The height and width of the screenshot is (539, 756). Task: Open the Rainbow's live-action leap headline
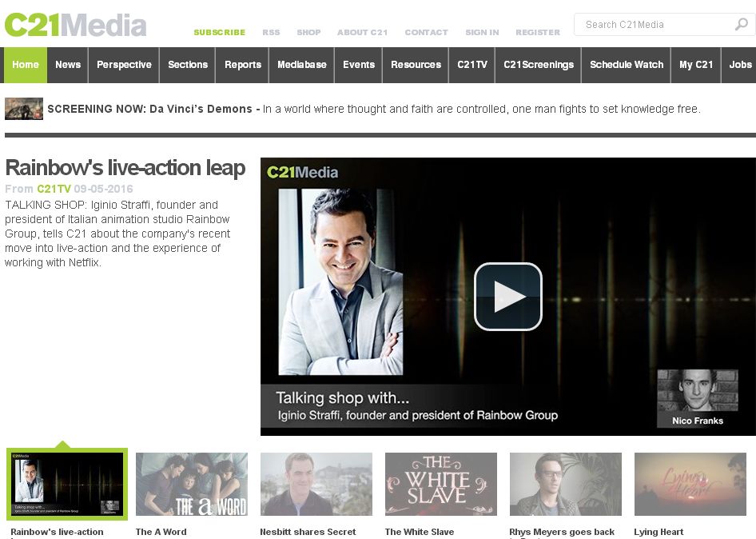pos(125,168)
